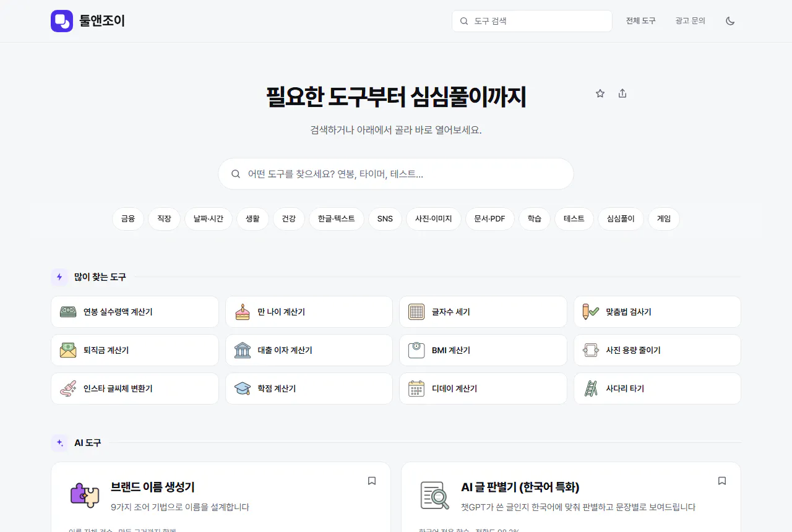Open the 사다리 타기 tool
Screen dimensions: 792x532
pyautogui.click(x=657, y=388)
